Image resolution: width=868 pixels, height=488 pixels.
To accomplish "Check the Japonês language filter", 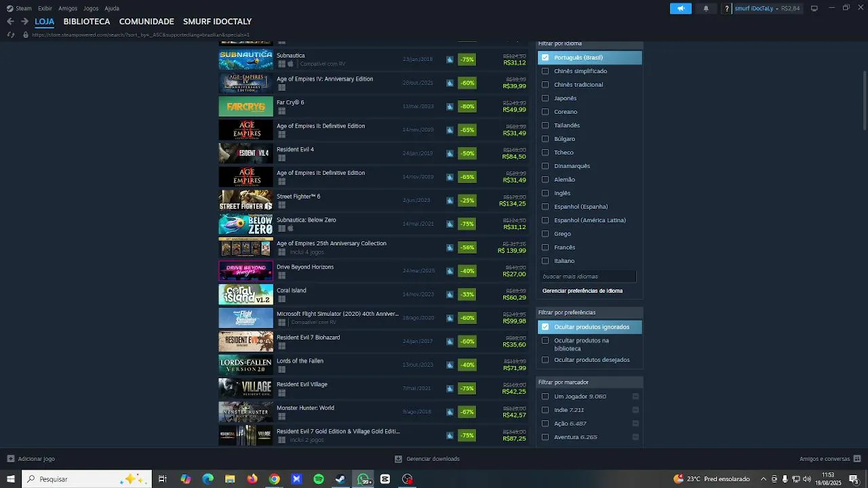I will [x=545, y=98].
